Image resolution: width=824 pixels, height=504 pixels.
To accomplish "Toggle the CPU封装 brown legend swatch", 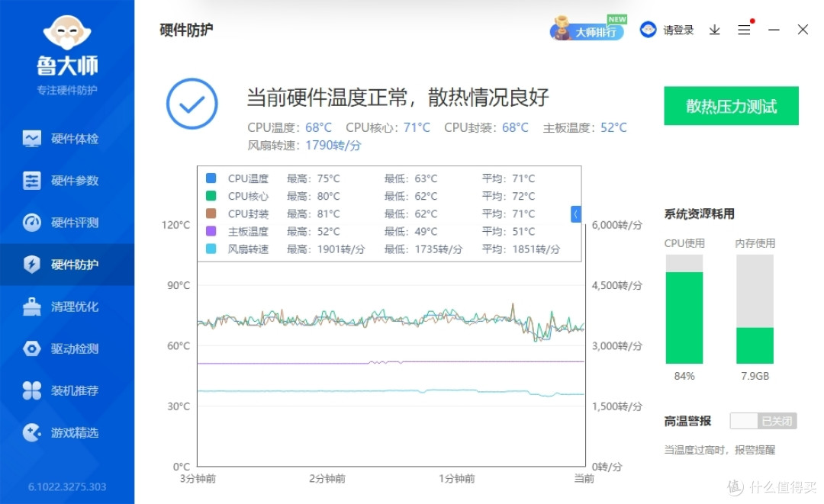I will click(x=211, y=213).
